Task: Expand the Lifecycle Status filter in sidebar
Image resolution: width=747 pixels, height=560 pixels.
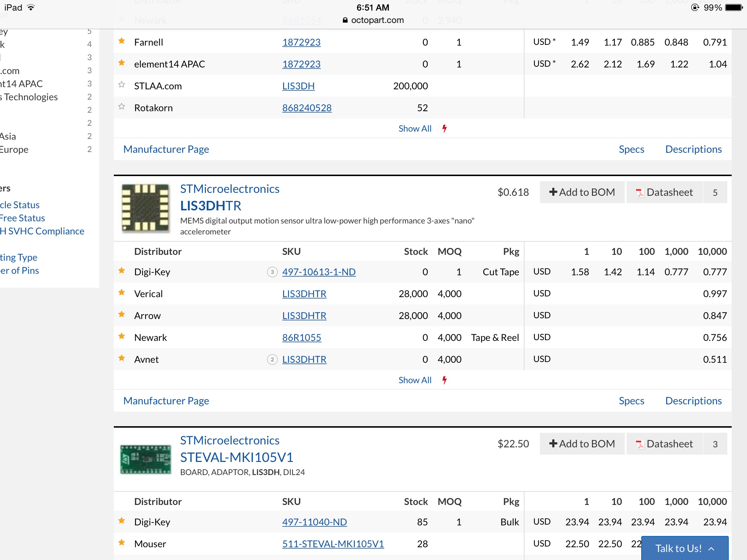Action: coord(20,205)
